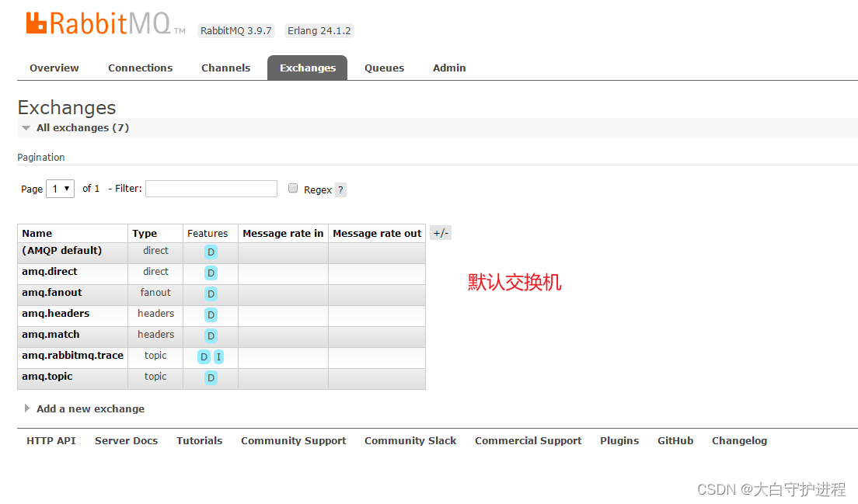Open the Page number dropdown
The height and width of the screenshot is (504, 858).
coord(60,189)
